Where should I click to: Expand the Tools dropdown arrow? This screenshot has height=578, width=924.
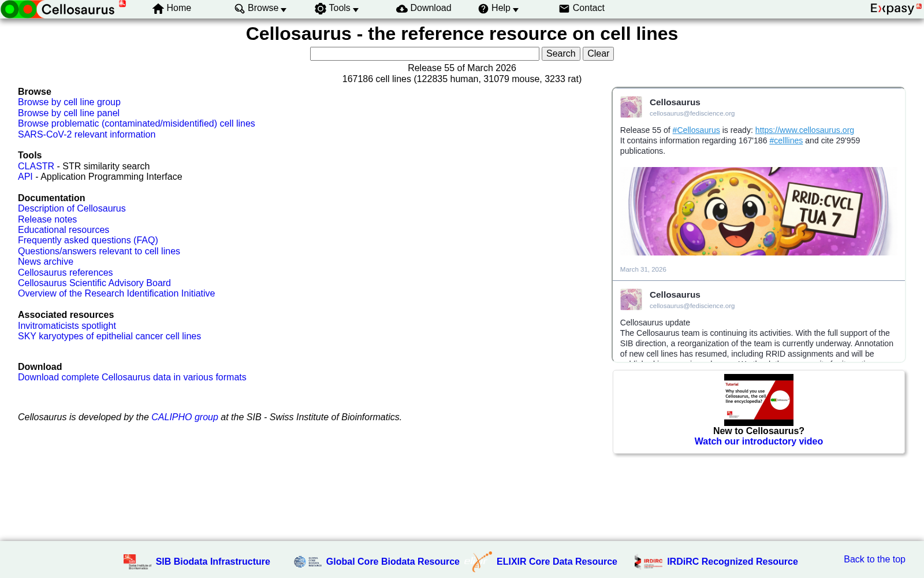[356, 10]
